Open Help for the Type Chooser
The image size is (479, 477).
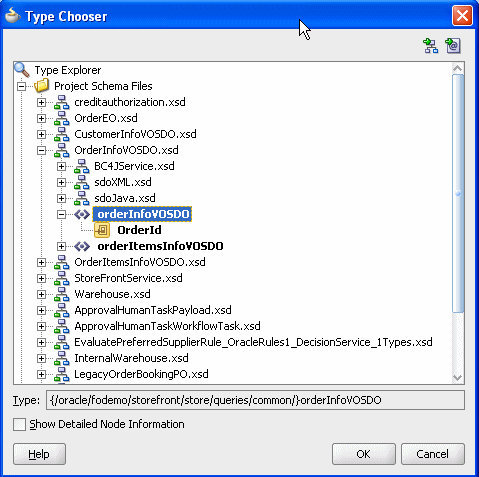[x=39, y=454]
